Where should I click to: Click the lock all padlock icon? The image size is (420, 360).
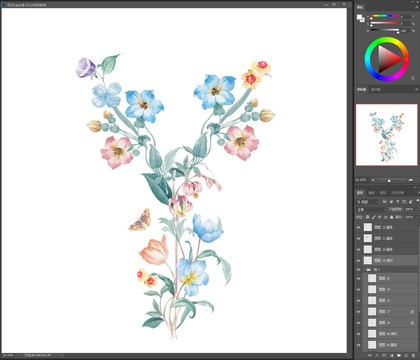391,217
